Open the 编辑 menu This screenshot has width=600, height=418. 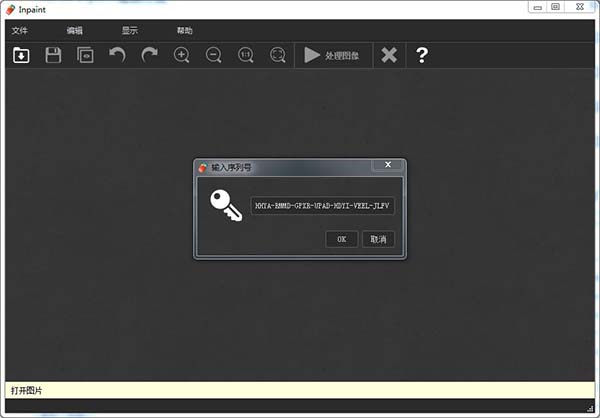(x=75, y=31)
